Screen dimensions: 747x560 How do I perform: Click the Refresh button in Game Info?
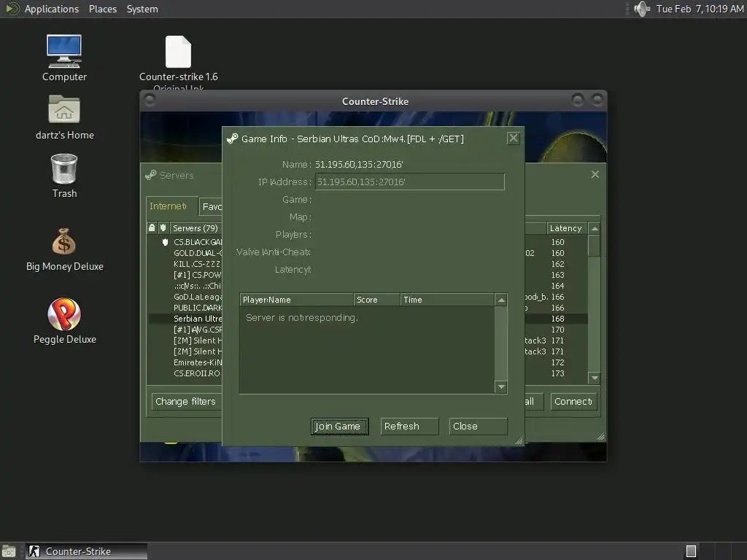409,426
